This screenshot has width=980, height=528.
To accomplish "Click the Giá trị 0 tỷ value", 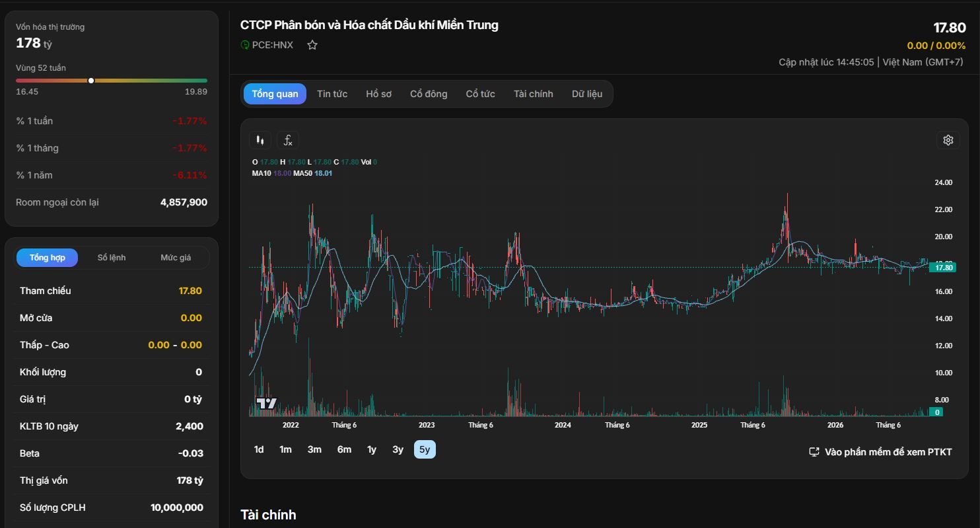I will coord(193,399).
